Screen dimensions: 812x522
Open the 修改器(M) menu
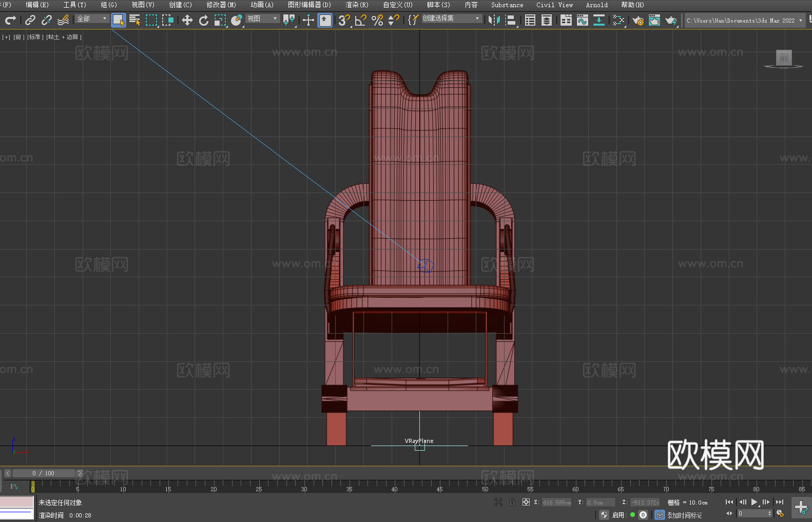(221, 5)
